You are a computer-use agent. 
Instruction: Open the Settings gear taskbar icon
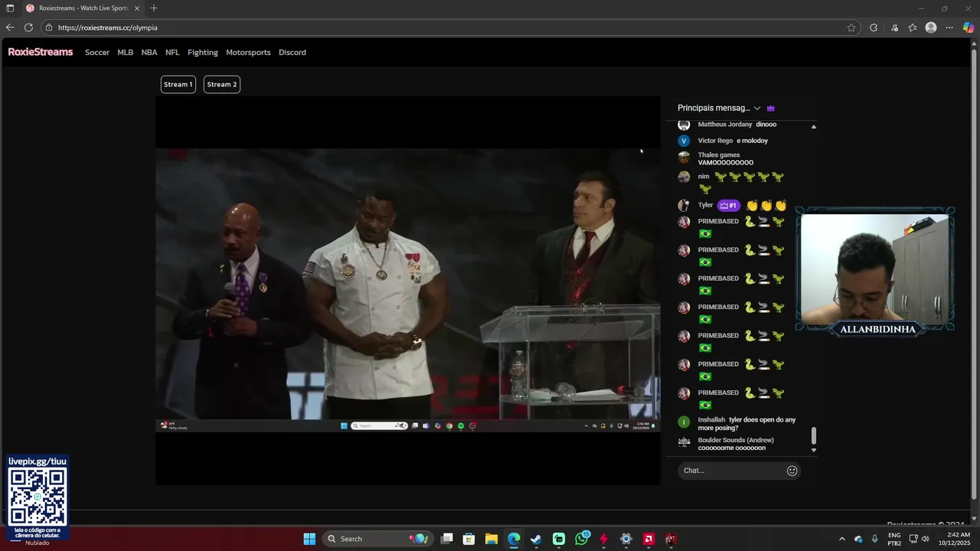click(626, 539)
